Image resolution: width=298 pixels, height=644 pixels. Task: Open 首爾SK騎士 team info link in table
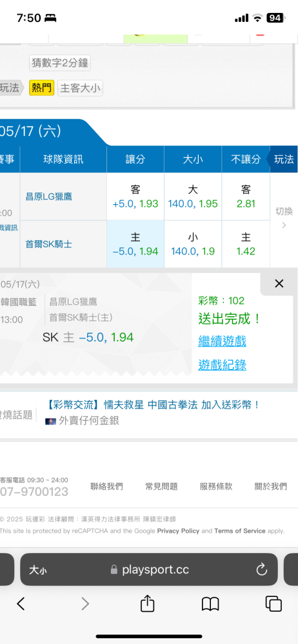pos(48,244)
